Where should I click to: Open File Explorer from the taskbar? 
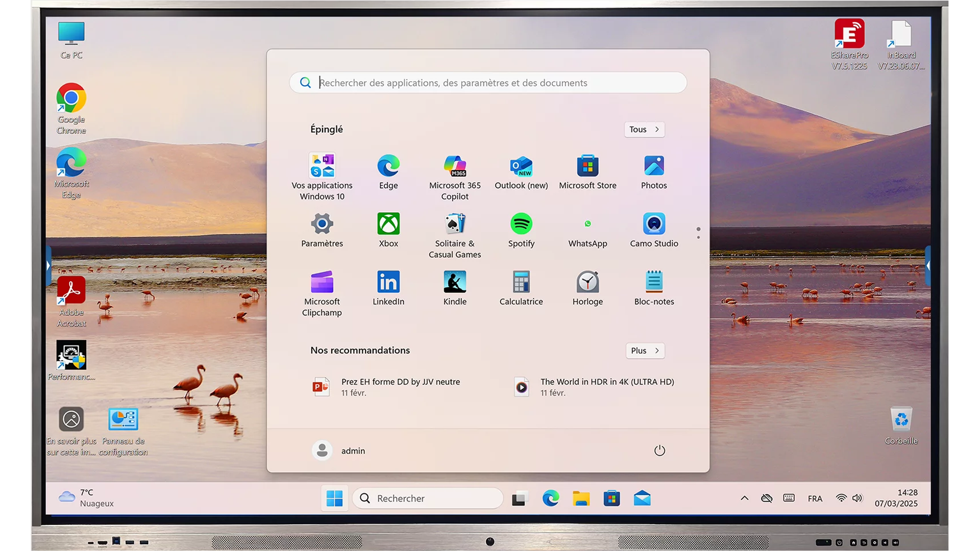coord(581,498)
